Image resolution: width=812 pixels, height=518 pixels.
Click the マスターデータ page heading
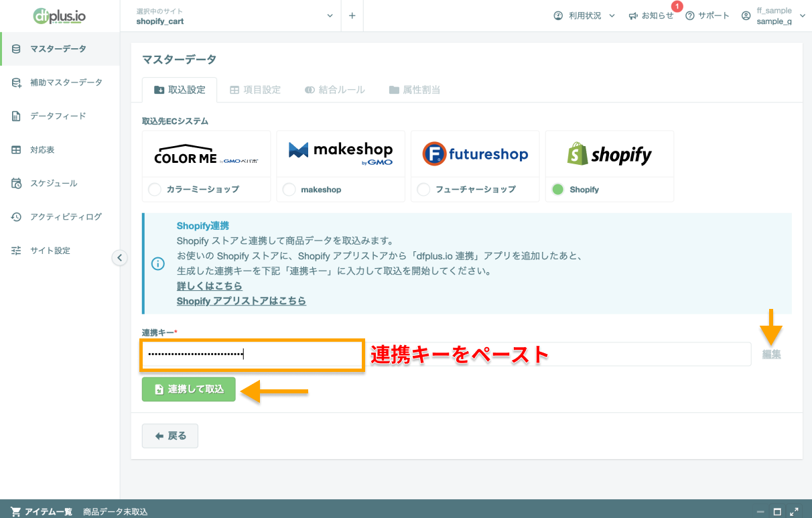180,60
